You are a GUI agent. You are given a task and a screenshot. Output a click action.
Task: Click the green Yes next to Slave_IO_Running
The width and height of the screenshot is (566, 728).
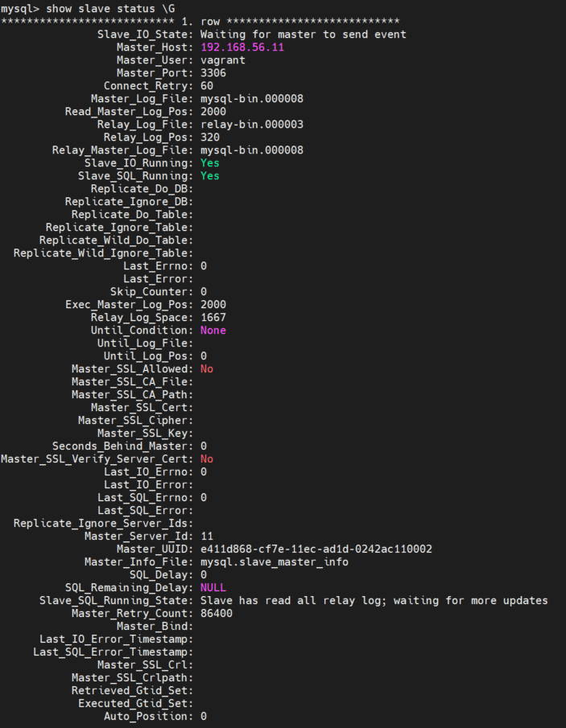(x=209, y=163)
